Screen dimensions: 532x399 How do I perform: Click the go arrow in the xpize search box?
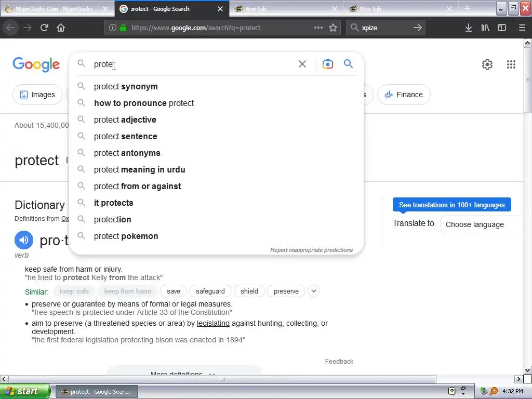[418, 28]
